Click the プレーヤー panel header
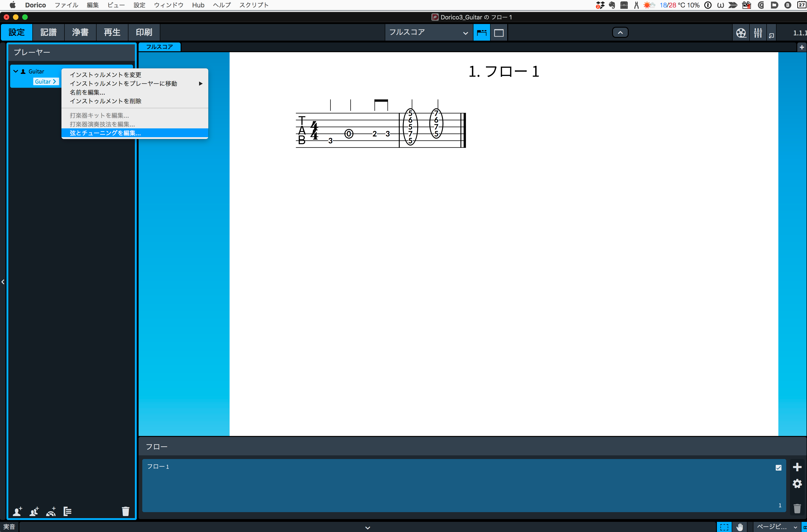The height and width of the screenshot is (532, 807). click(x=71, y=52)
